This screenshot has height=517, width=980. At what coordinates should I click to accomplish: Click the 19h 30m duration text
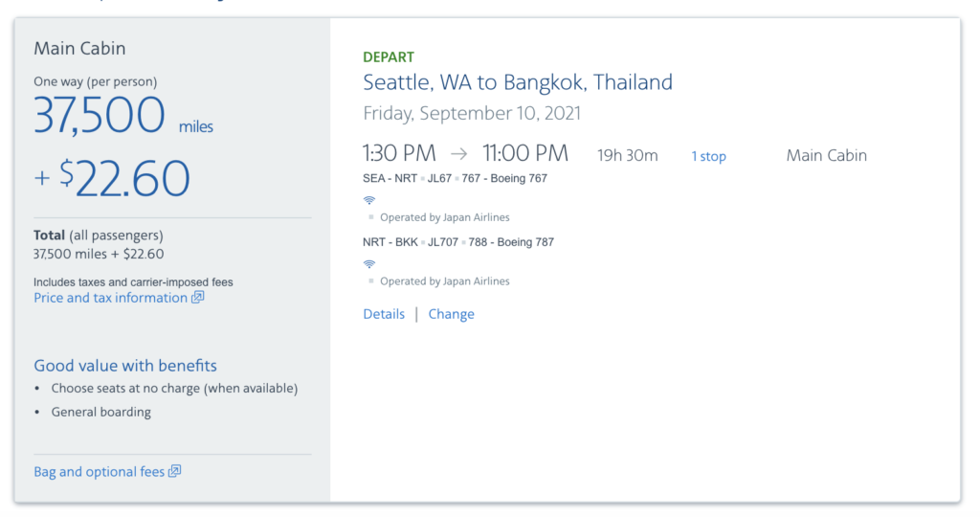(x=628, y=156)
